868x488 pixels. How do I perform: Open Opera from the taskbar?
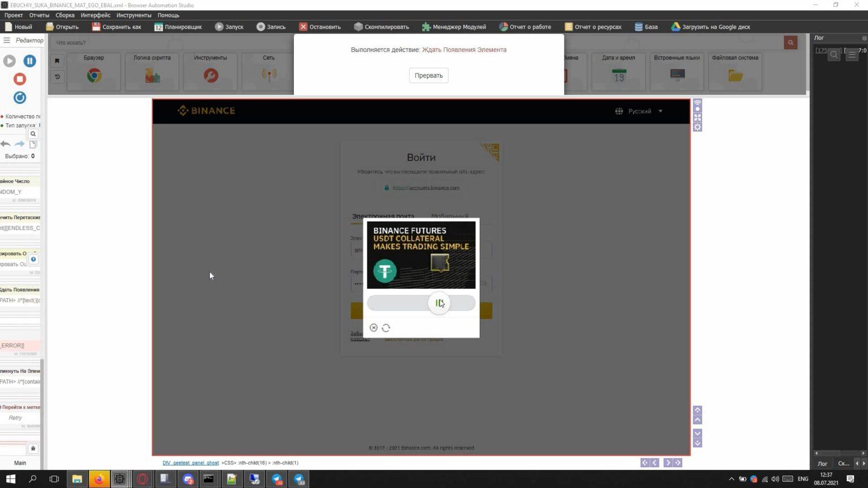pyautogui.click(x=142, y=479)
